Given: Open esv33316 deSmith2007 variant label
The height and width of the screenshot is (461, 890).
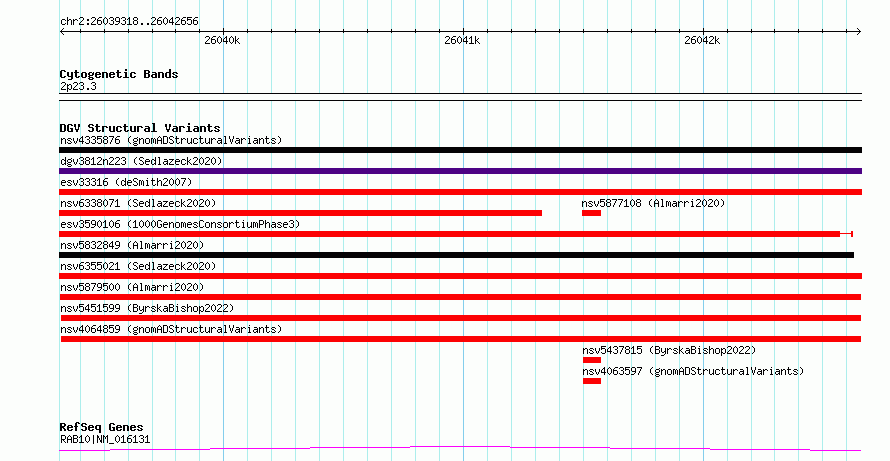Looking at the screenshot, I should (x=126, y=182).
